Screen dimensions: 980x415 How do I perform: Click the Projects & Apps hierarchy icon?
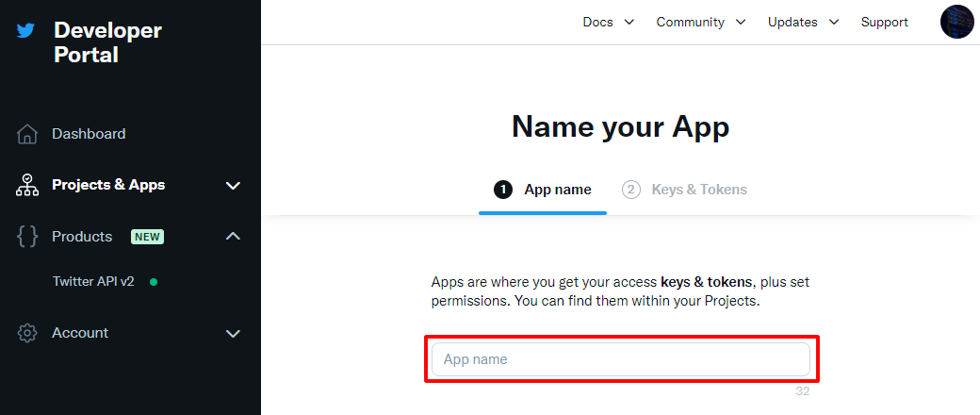coord(27,185)
